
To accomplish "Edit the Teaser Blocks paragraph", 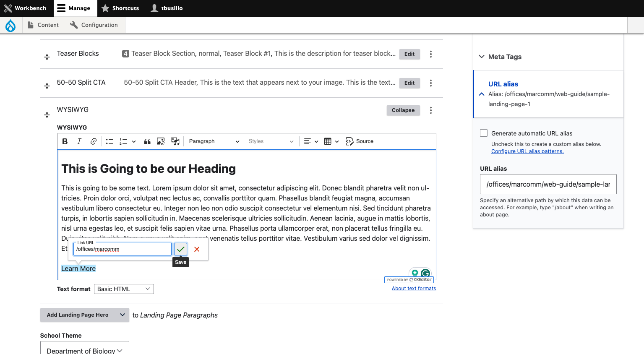I will tap(409, 54).
